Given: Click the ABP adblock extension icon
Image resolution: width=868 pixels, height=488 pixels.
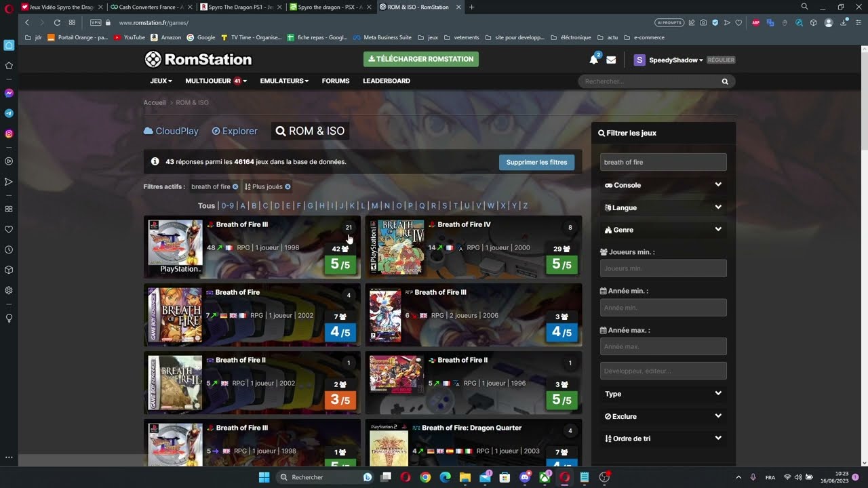Looking at the screenshot, I should (x=756, y=22).
